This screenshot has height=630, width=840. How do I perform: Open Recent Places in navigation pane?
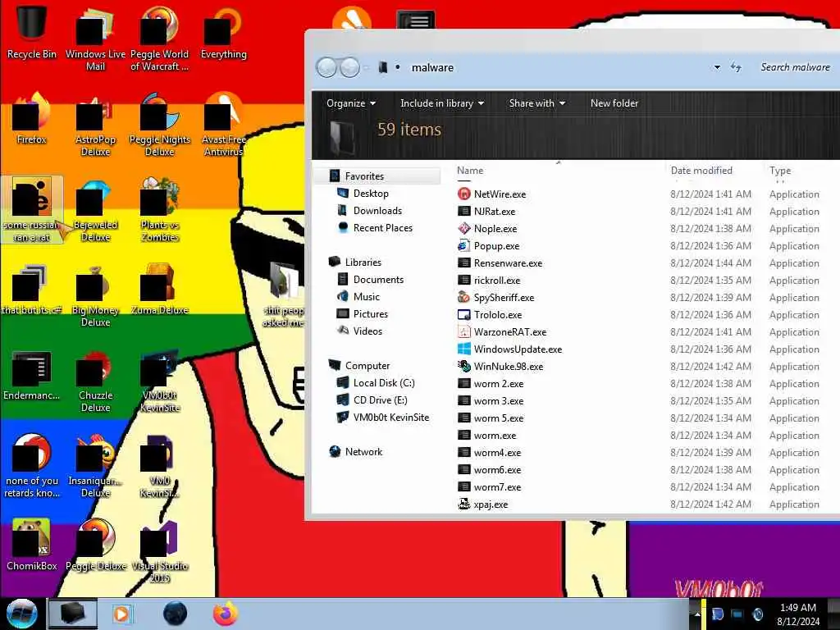point(382,228)
